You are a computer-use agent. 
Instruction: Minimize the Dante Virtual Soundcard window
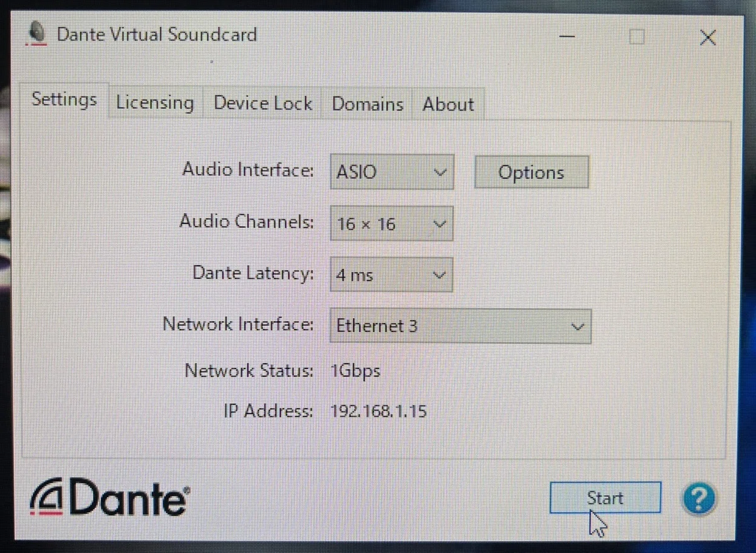pyautogui.click(x=567, y=38)
